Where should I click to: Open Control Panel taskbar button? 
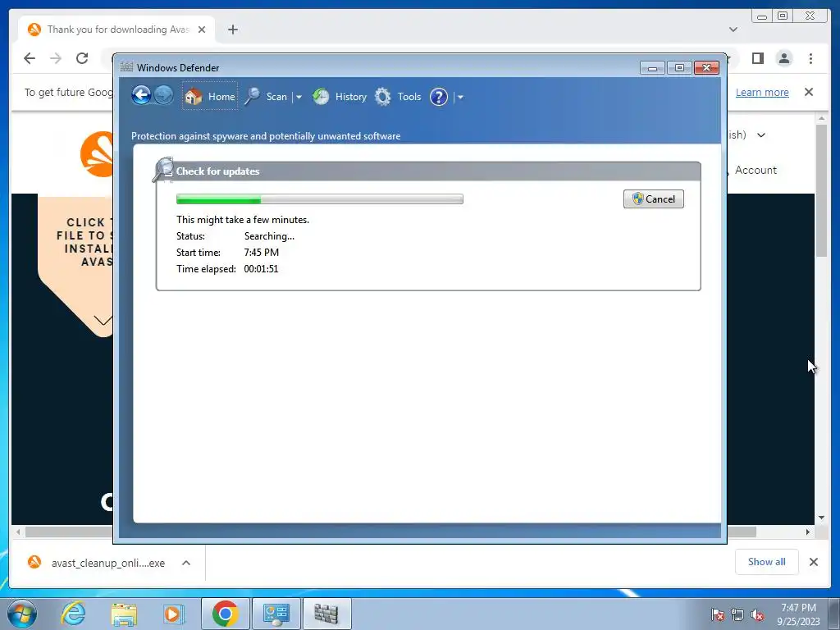point(276,614)
